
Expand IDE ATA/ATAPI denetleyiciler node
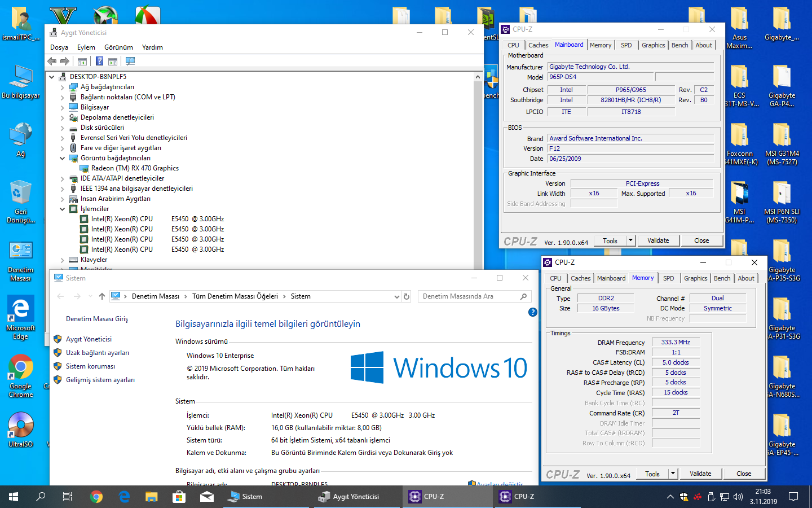click(63, 179)
